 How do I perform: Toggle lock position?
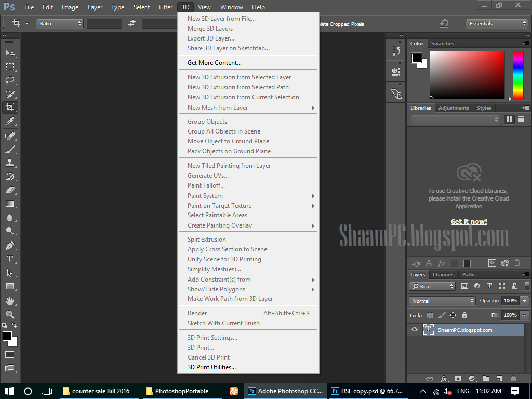453,315
